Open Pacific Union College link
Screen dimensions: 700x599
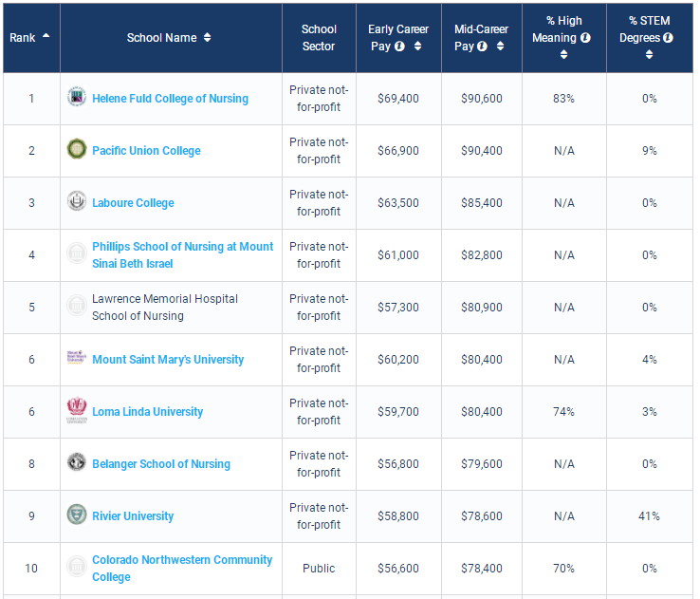tap(146, 151)
